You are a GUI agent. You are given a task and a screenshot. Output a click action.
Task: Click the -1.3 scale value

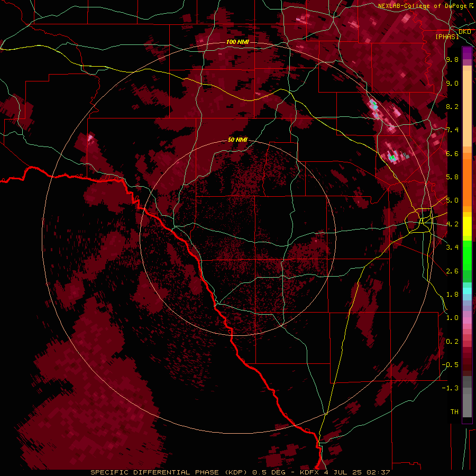450,388
